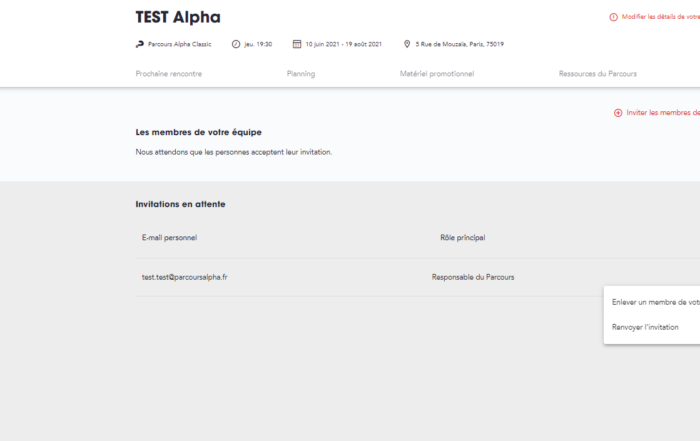
Task: Click the Nous attendons que les personnes message
Action: coord(234,152)
